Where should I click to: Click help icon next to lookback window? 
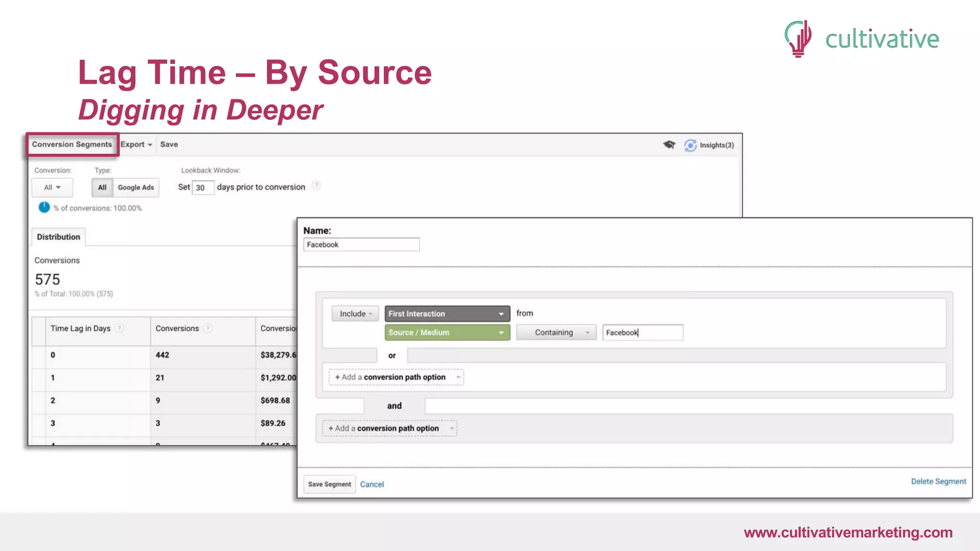[316, 186]
